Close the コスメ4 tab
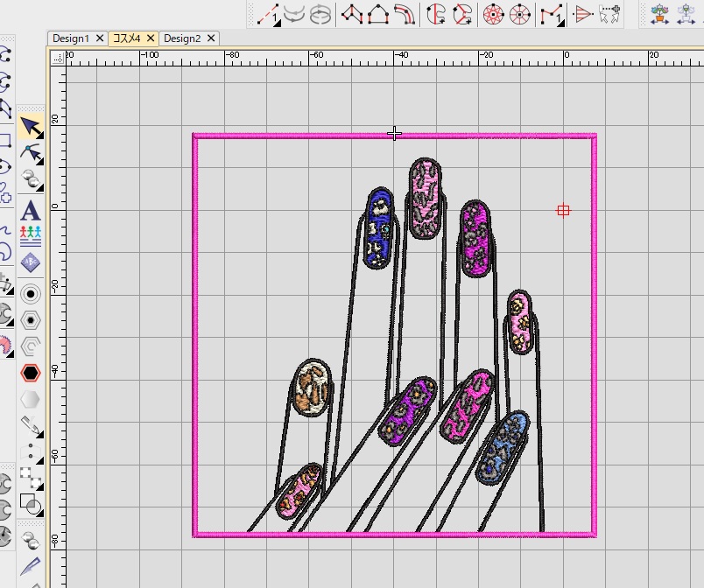The width and height of the screenshot is (704, 588). point(151,38)
